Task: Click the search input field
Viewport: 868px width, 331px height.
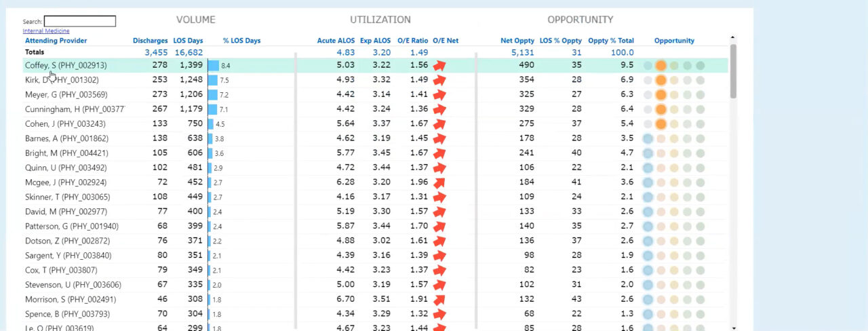Action: (x=80, y=22)
